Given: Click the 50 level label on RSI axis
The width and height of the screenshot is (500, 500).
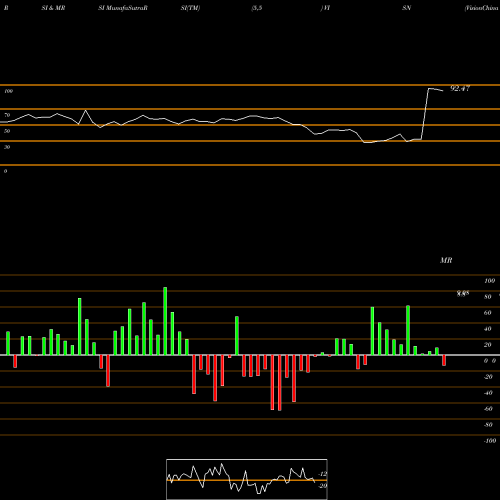Looking at the screenshot, I should click(7, 131).
